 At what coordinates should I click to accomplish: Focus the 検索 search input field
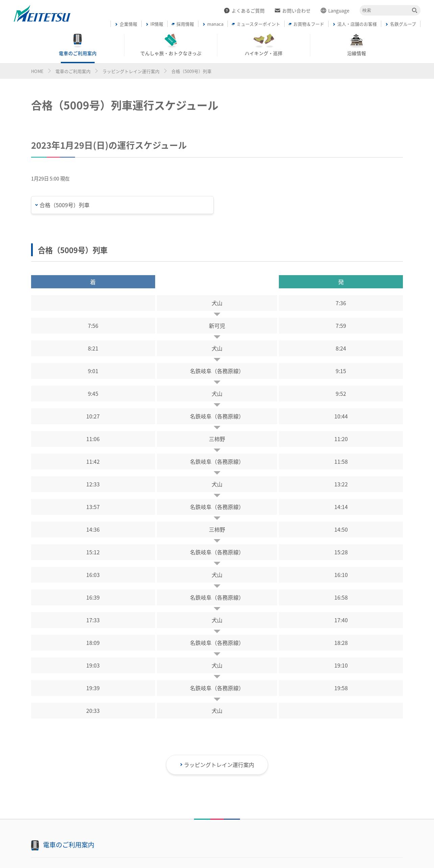[385, 10]
